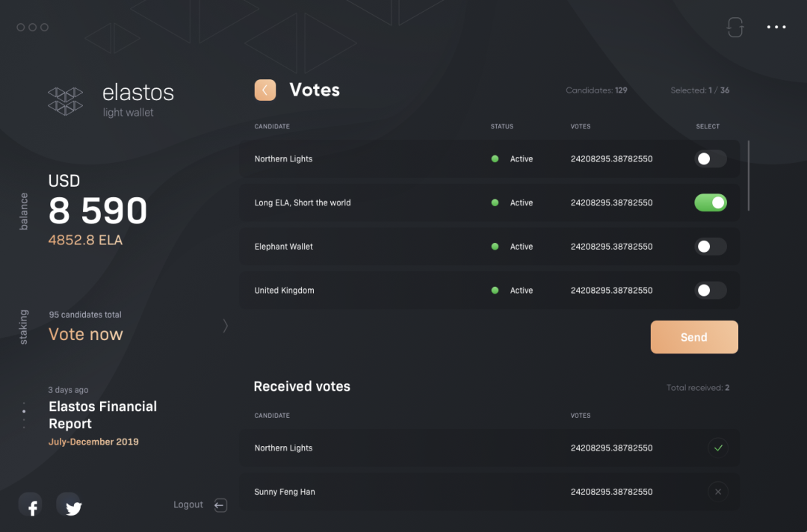Open the Elastos Financial Report news item
This screenshot has height=532, width=807.
point(102,415)
